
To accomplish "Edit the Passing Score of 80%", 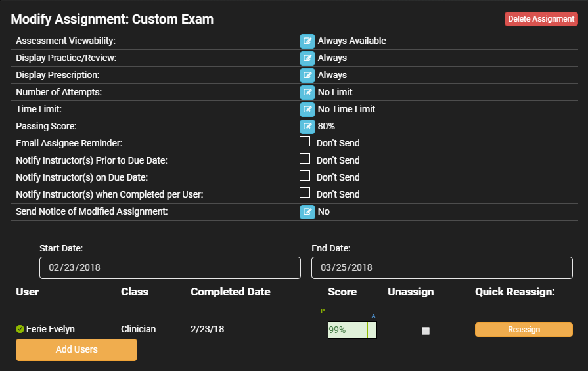I will (307, 127).
